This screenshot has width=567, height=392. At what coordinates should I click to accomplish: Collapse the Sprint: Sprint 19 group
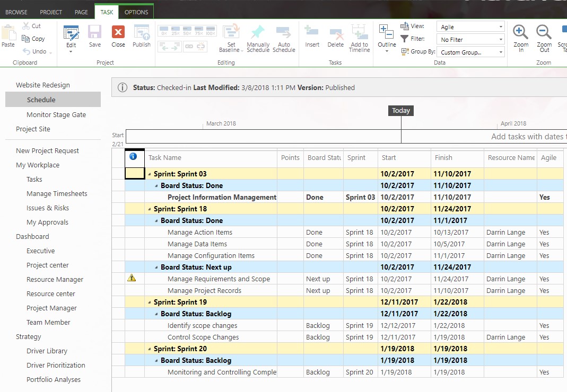[150, 302]
